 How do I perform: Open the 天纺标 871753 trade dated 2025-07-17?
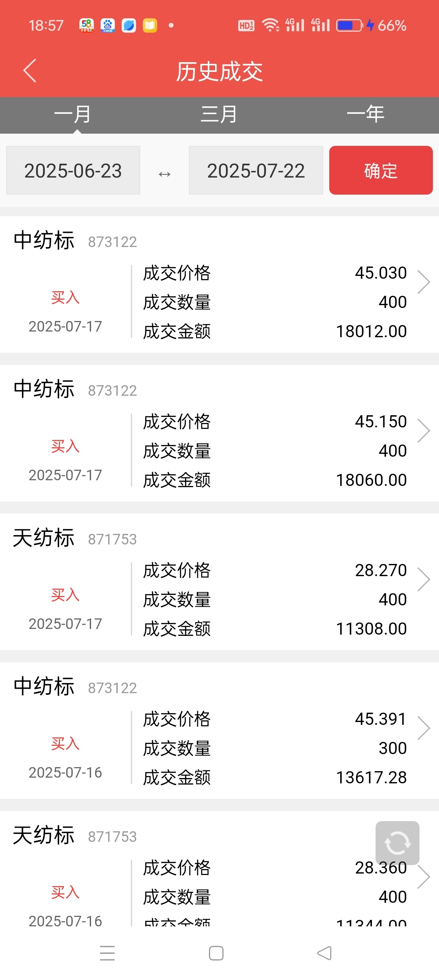click(219, 582)
